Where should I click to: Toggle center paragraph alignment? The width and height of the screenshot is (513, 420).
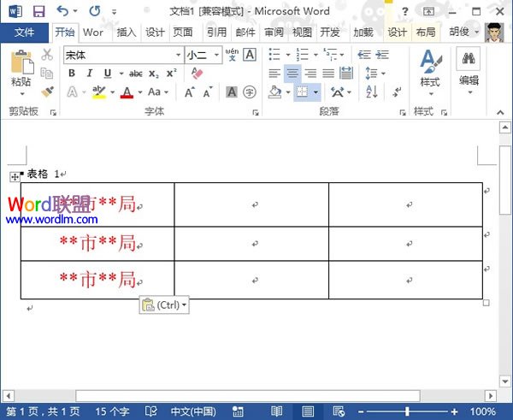tap(292, 74)
